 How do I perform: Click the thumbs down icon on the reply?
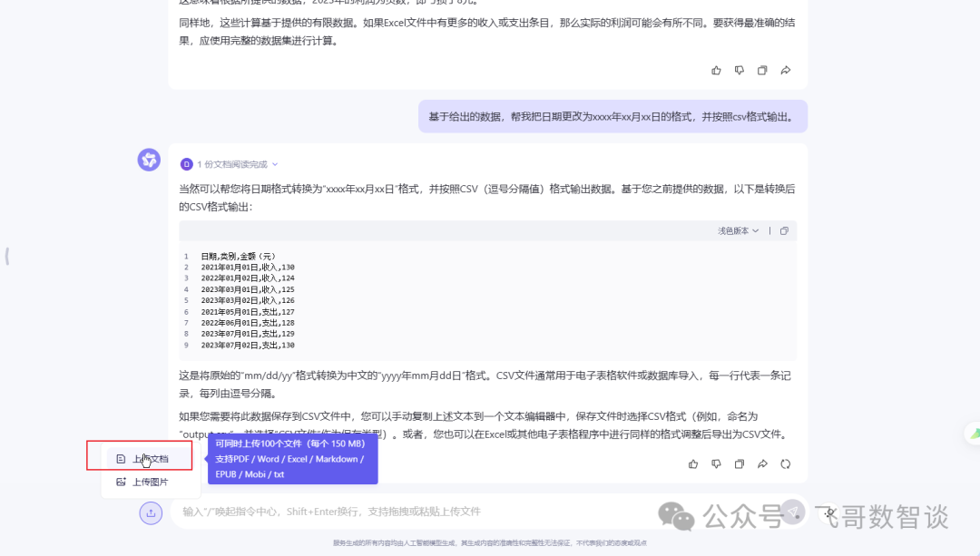point(716,463)
